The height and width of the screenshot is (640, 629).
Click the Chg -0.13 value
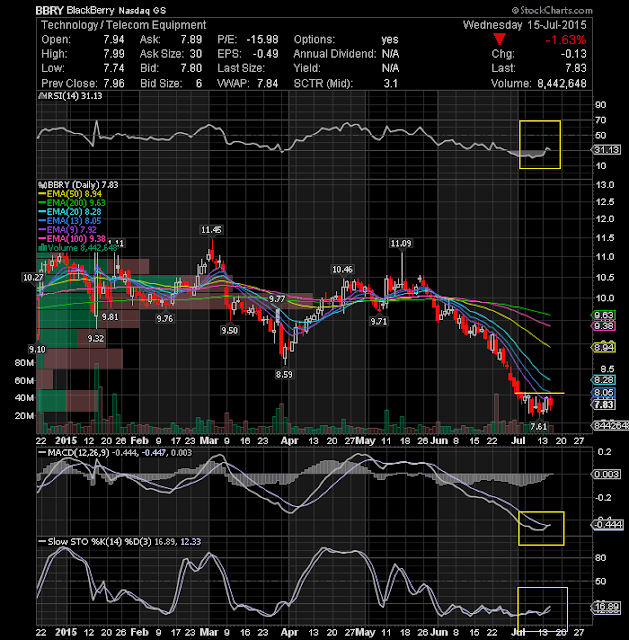pyautogui.click(x=573, y=54)
